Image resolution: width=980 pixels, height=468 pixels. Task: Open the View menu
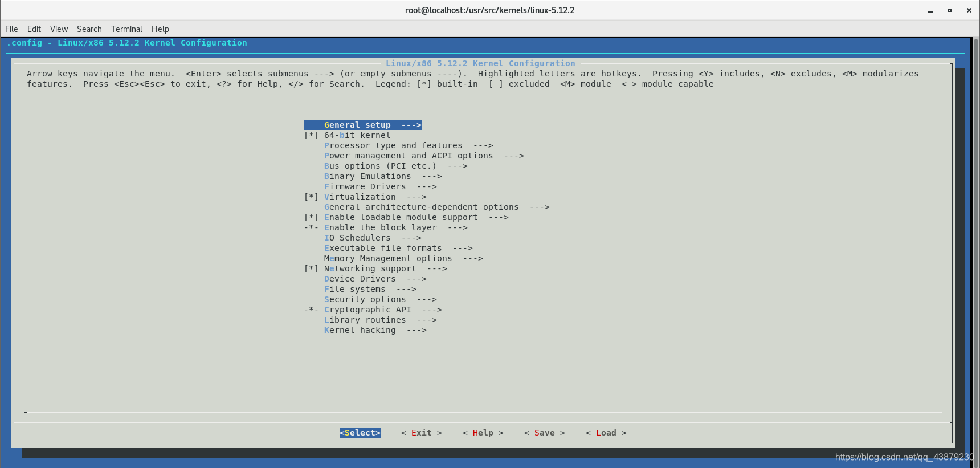pyautogui.click(x=59, y=29)
